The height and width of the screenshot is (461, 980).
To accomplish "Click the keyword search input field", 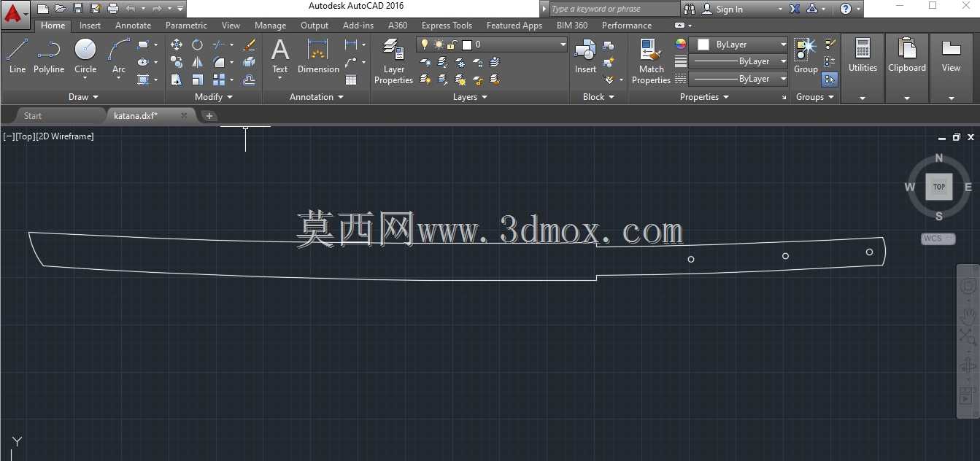I will coord(614,9).
